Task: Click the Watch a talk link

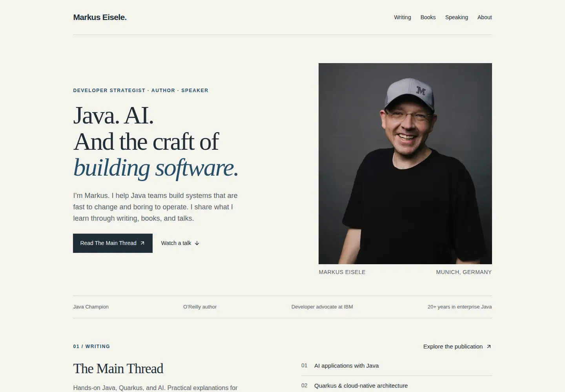Action: 180,243
